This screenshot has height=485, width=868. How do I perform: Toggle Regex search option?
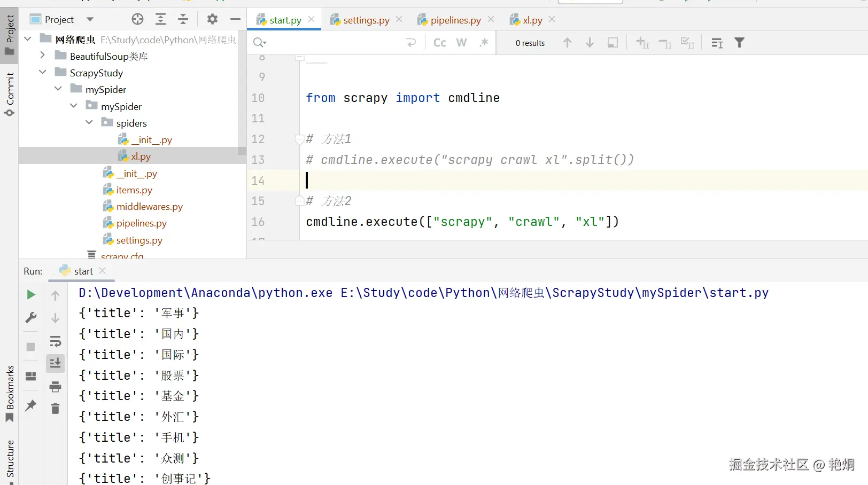pos(484,43)
